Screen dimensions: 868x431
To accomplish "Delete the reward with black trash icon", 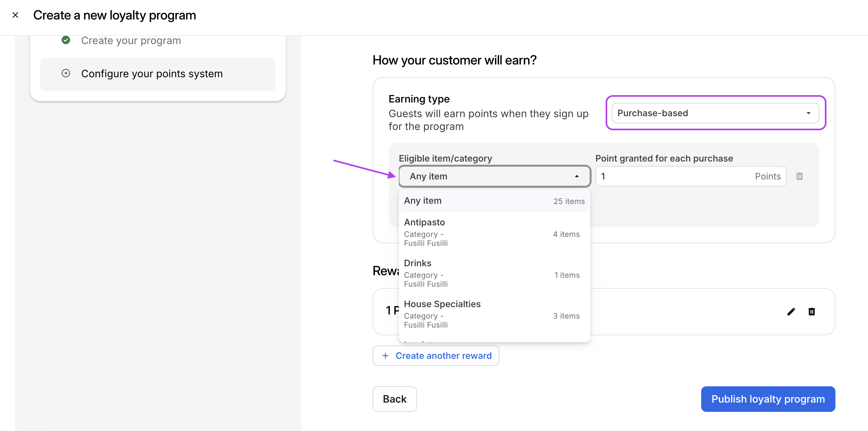I will click(x=811, y=312).
